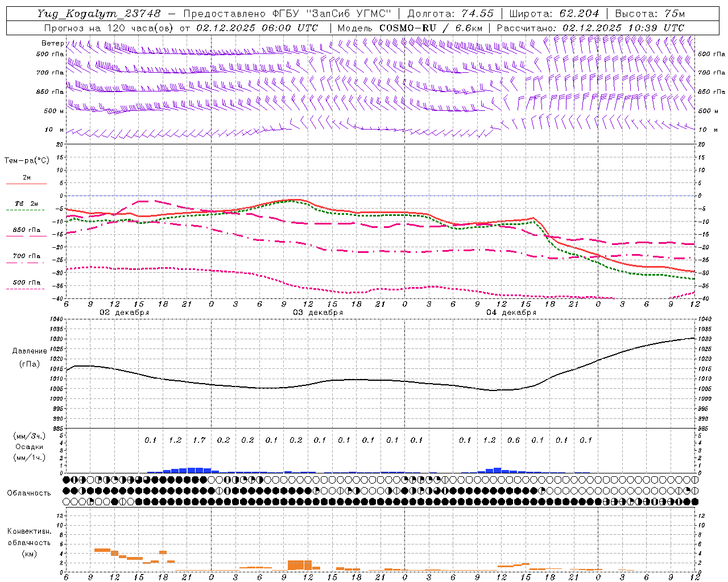The image size is (728, 582).
Task: Click the Долгота: 74.55 field
Action: [x=450, y=14]
